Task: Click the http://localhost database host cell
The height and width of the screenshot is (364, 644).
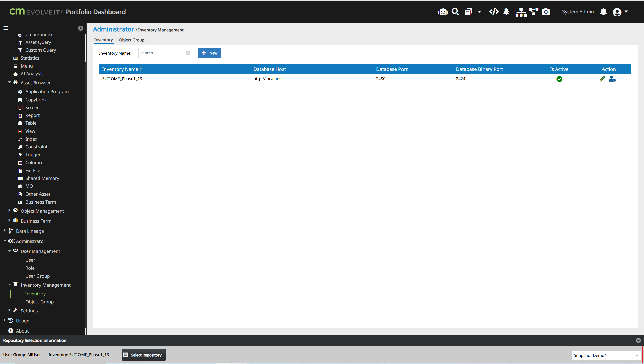Action: (268, 79)
